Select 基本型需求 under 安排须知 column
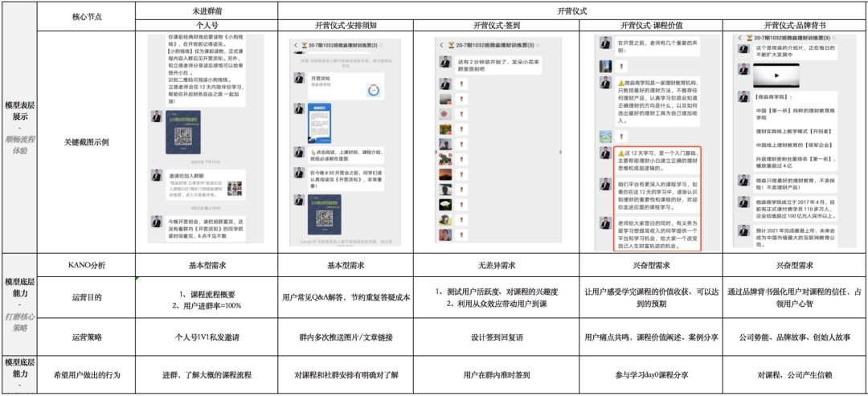The height and width of the screenshot is (396, 868). tap(346, 265)
